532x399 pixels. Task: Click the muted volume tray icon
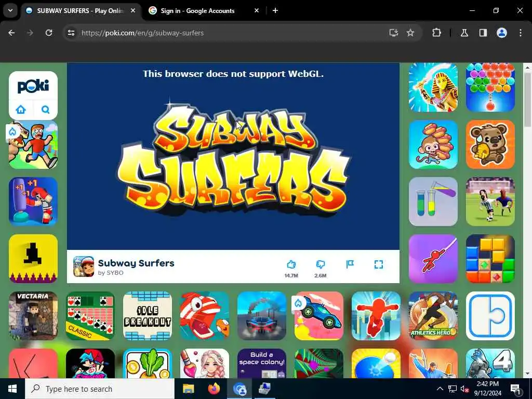tap(464, 389)
